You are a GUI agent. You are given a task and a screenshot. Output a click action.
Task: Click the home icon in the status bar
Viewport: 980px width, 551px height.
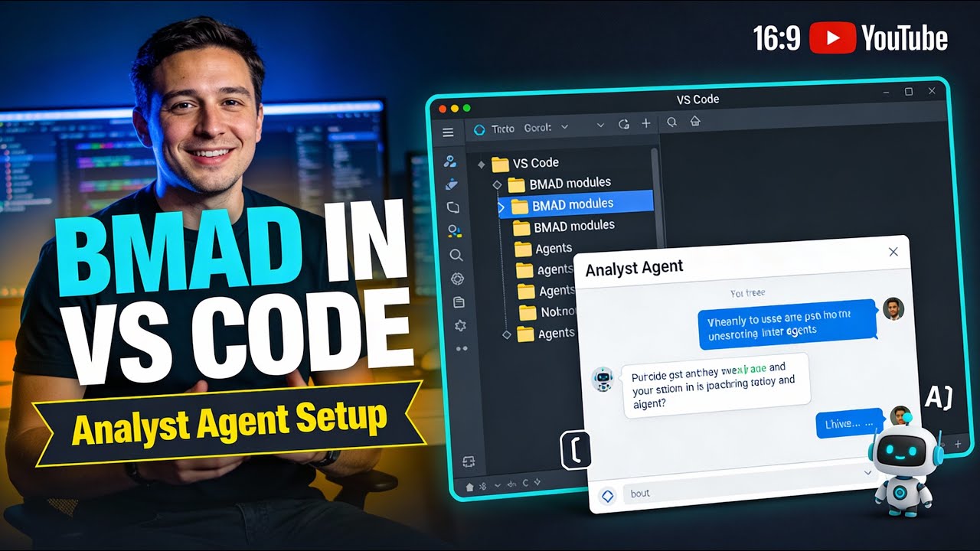pyautogui.click(x=470, y=486)
